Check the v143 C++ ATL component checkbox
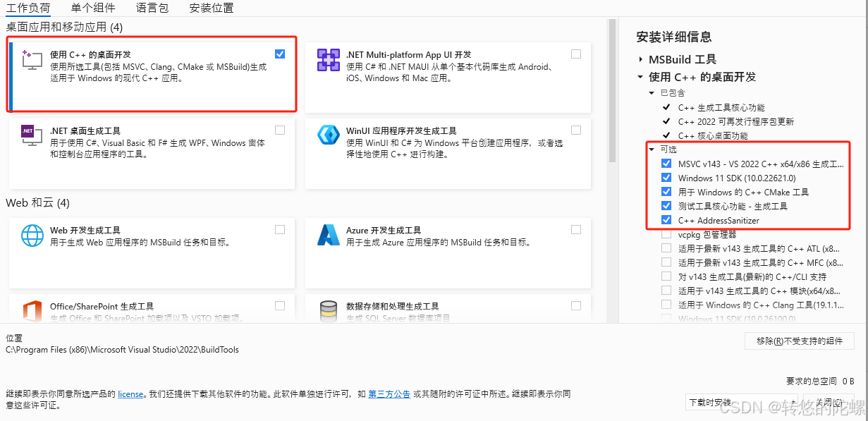The height and width of the screenshot is (421, 868). [x=666, y=248]
